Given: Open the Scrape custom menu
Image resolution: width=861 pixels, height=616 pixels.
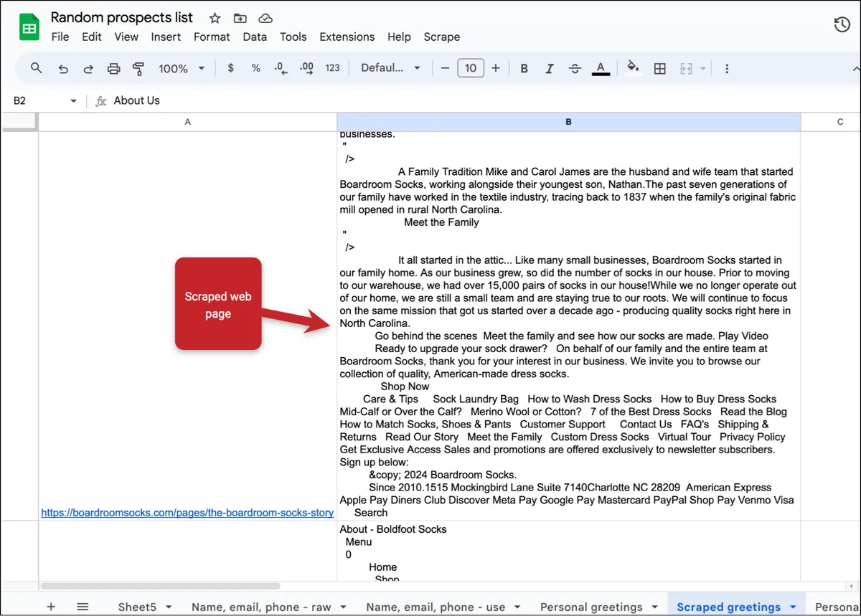Looking at the screenshot, I should (x=442, y=37).
